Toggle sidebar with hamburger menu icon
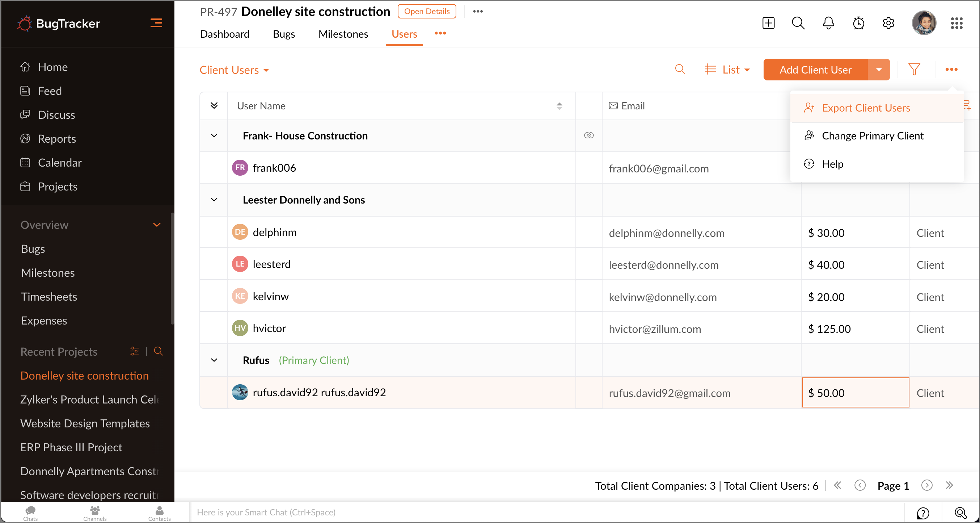Viewport: 980px width, 523px height. click(156, 23)
